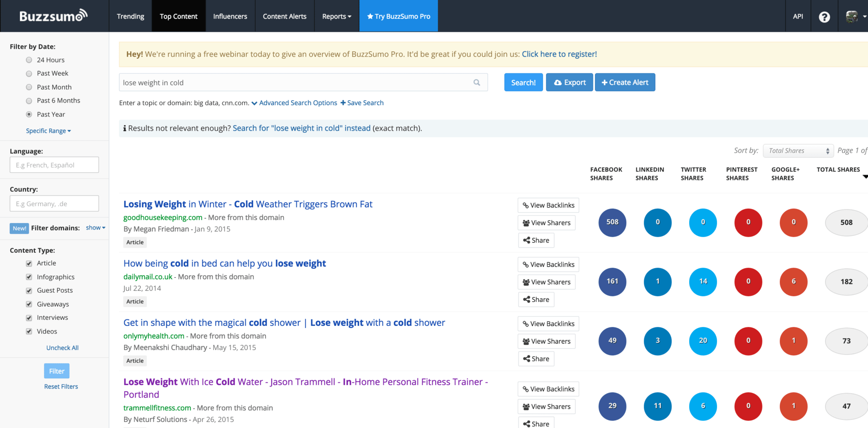This screenshot has height=428, width=868.
Task: Click Facebook shares circle showing 49
Action: [612, 341]
